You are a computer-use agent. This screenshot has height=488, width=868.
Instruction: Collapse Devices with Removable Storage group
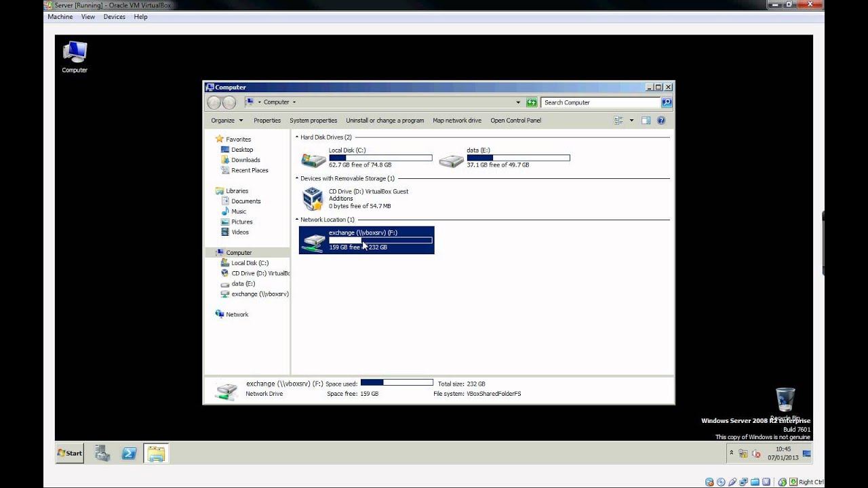(297, 179)
